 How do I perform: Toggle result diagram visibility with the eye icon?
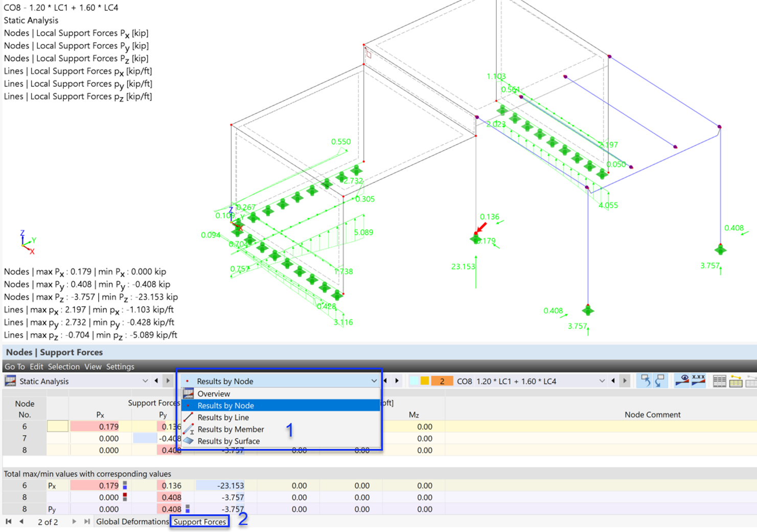point(682,380)
